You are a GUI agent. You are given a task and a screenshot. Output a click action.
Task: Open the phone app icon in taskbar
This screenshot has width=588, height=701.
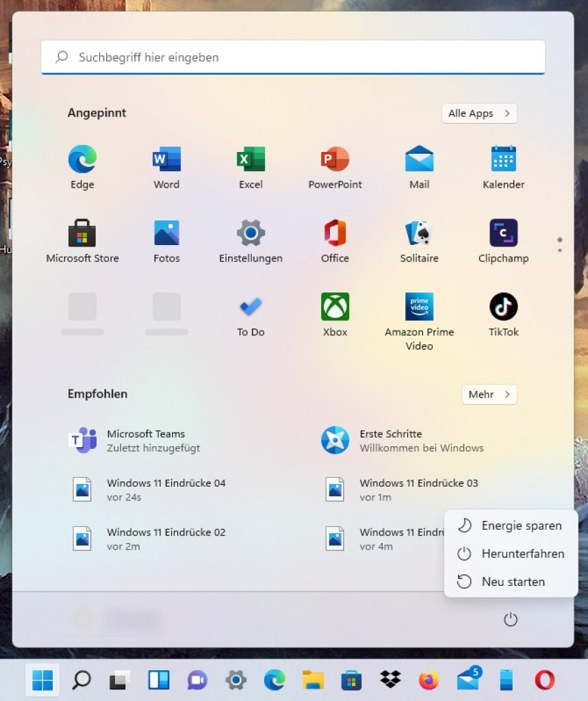click(506, 680)
